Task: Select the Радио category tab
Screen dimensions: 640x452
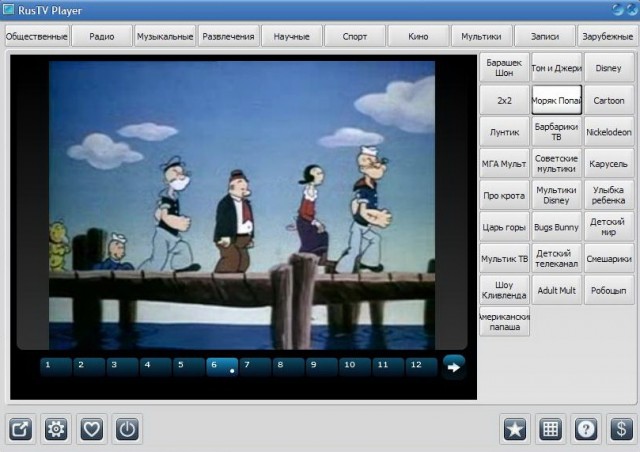Action: click(101, 37)
